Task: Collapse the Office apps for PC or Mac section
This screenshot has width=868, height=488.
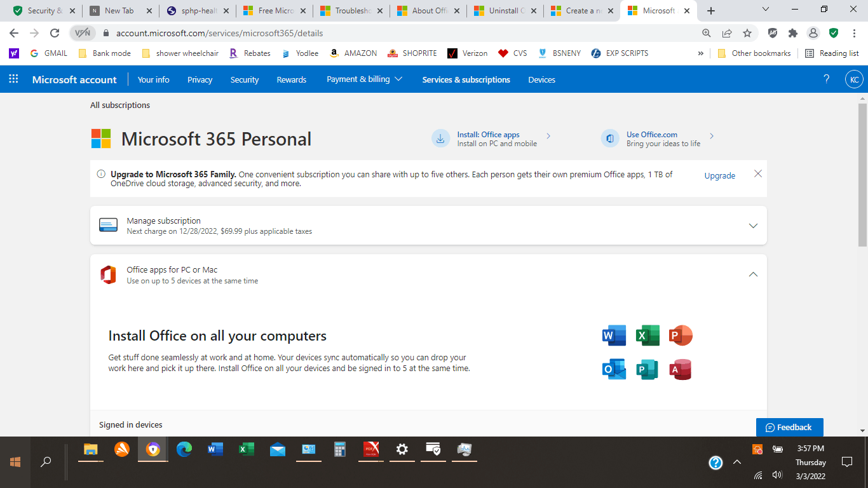Action: tap(753, 274)
